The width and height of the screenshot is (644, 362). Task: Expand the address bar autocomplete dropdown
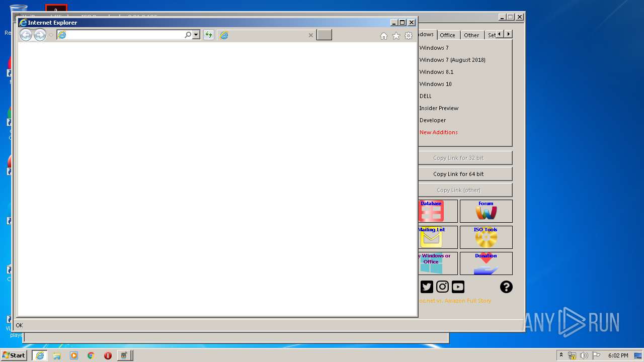(x=196, y=35)
